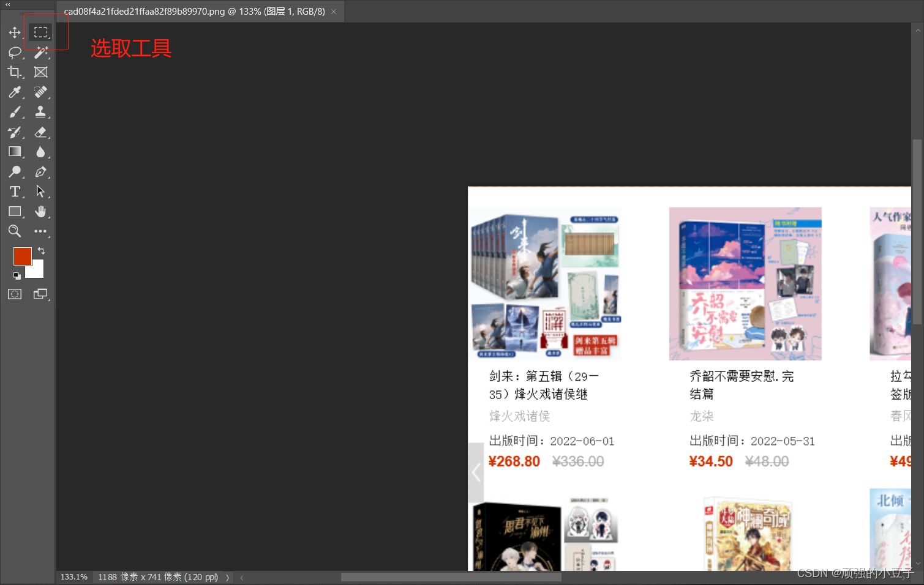The height and width of the screenshot is (585, 924).
Task: Select the Lasso tool
Action: [x=15, y=53]
